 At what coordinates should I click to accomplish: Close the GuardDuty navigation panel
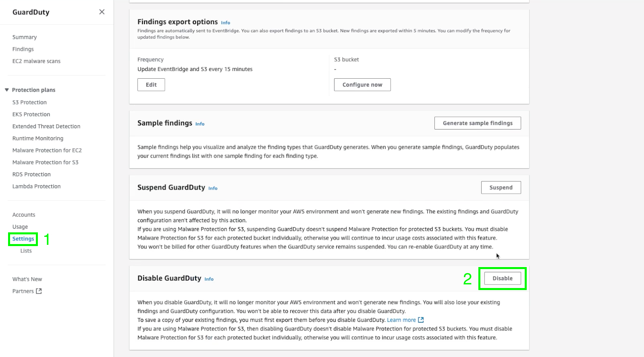(x=102, y=12)
